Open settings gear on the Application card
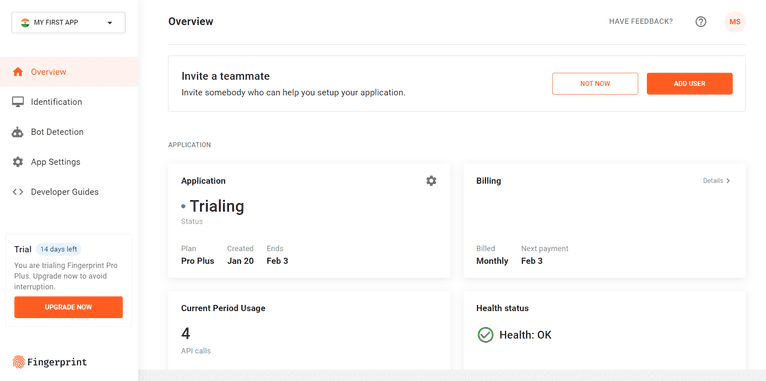Image resolution: width=766 pixels, height=381 pixels. (431, 181)
